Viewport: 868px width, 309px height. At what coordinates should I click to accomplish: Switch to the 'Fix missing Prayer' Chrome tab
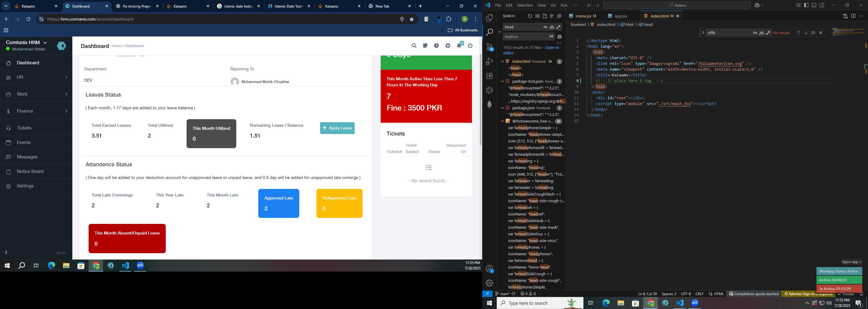pos(137,6)
